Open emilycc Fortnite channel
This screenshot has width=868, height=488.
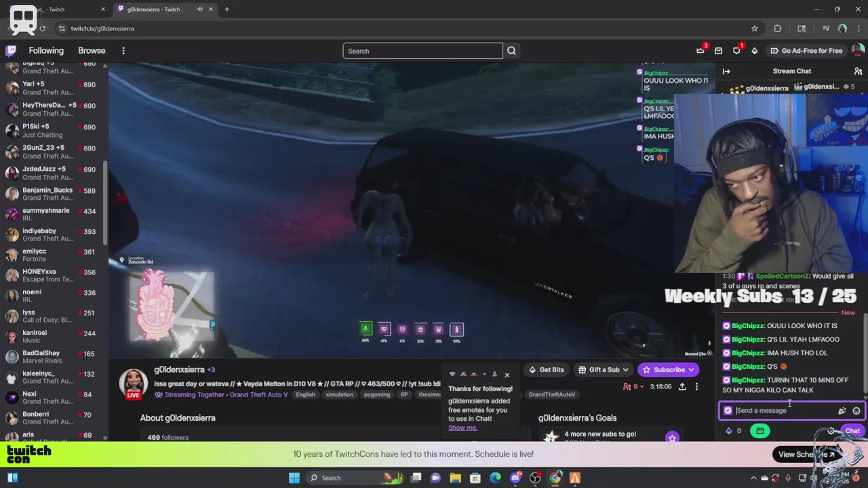(x=53, y=255)
